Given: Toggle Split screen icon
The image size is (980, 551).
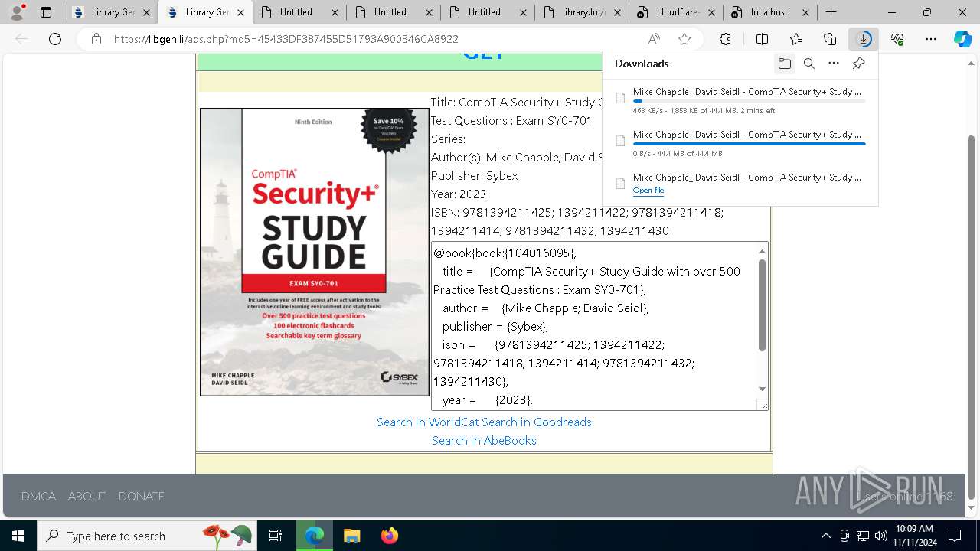Looking at the screenshot, I should coord(762,39).
